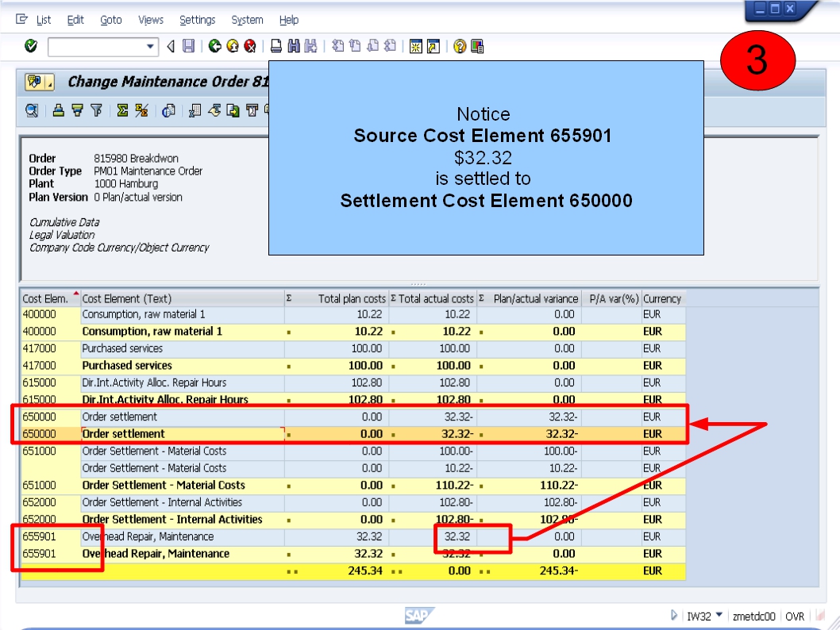Viewport: 840px width, 630px height.
Task: Click the P/A var(%) column header
Action: point(611,298)
